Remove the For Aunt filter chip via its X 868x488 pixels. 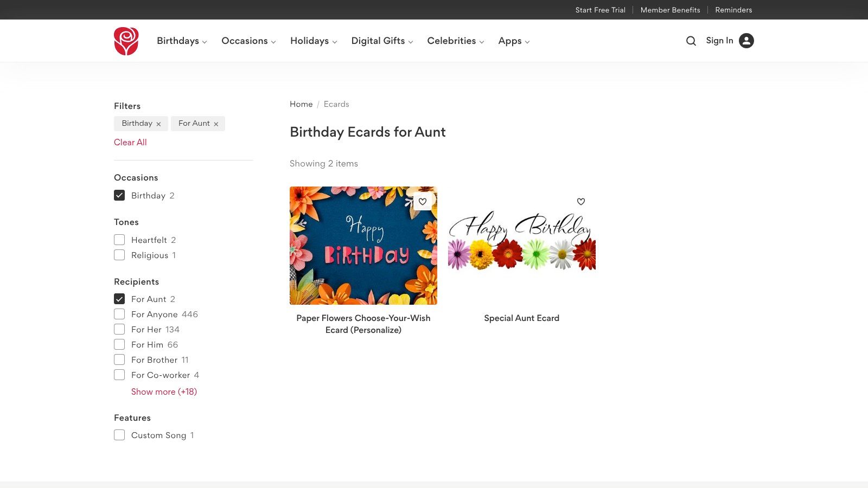pyautogui.click(x=216, y=123)
